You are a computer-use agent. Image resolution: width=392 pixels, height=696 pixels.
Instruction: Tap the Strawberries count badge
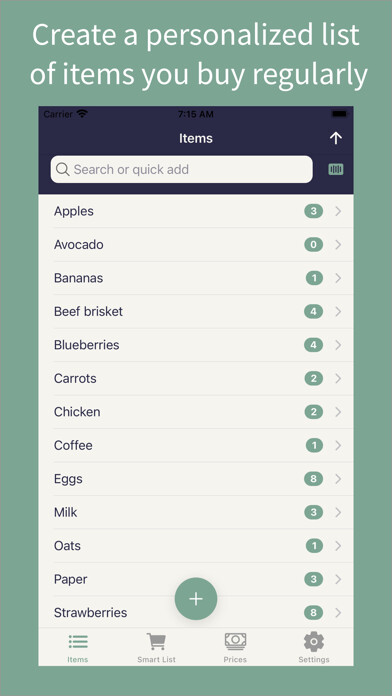[314, 613]
